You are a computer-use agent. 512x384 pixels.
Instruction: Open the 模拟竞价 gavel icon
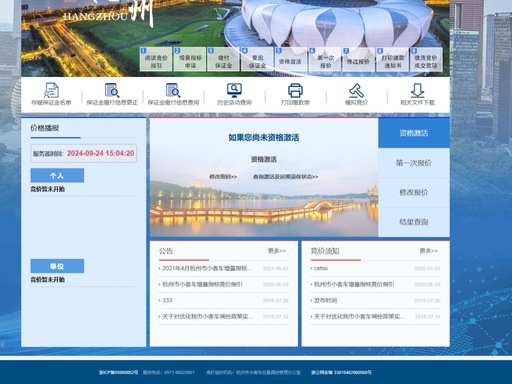point(356,90)
